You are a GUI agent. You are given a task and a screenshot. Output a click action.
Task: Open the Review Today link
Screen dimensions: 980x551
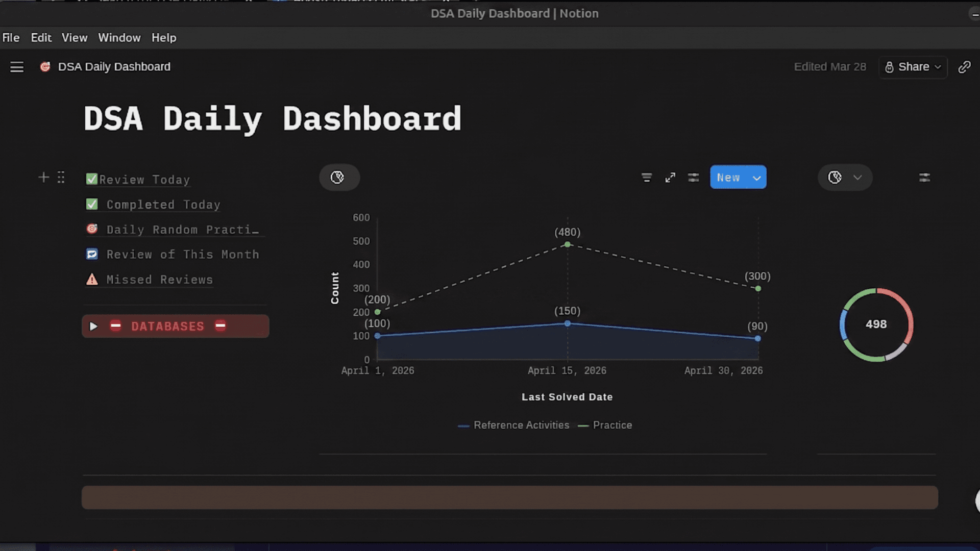click(144, 180)
